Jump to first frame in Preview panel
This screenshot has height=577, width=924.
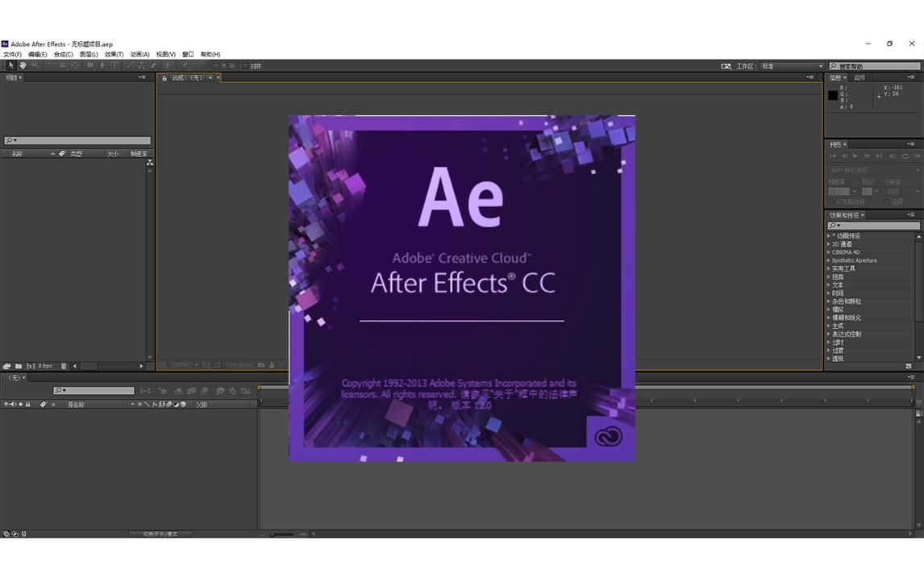click(x=833, y=156)
